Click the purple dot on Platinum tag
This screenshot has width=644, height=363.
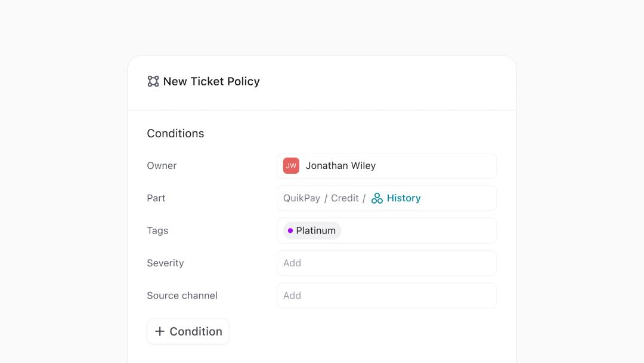click(x=290, y=230)
